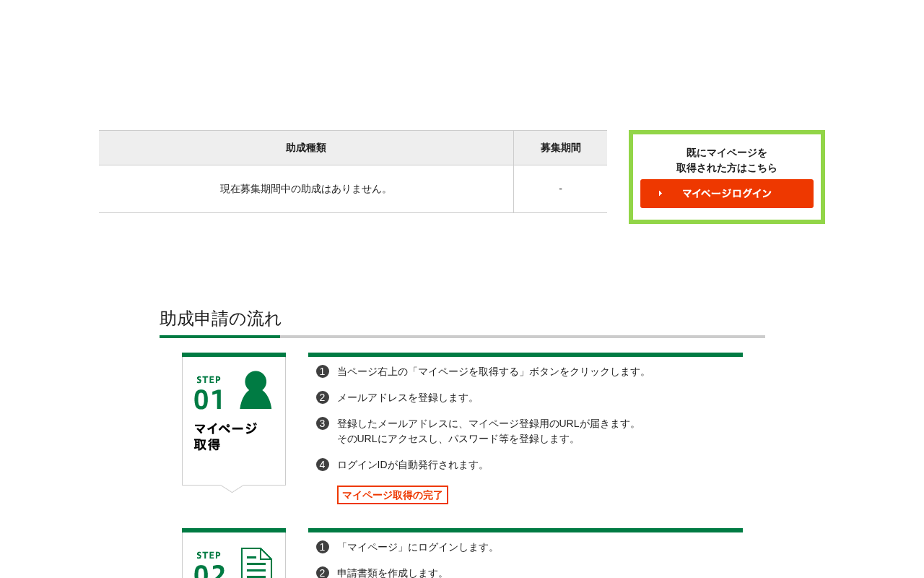Click the STEP 01 マイページ取得 label
This screenshot has width=924, height=578.
click(225, 436)
